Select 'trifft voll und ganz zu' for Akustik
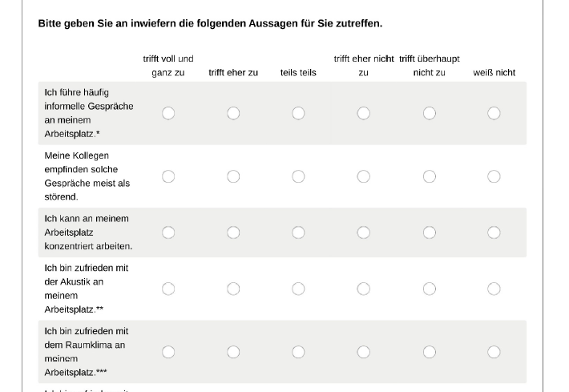 click(168, 289)
